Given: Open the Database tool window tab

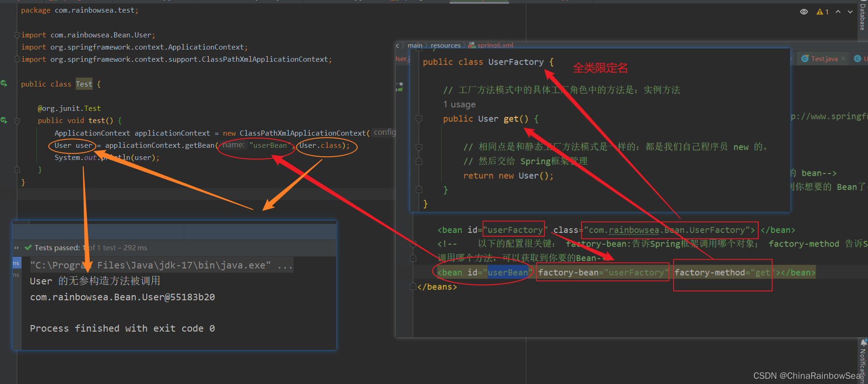Looking at the screenshot, I should pyautogui.click(x=863, y=17).
